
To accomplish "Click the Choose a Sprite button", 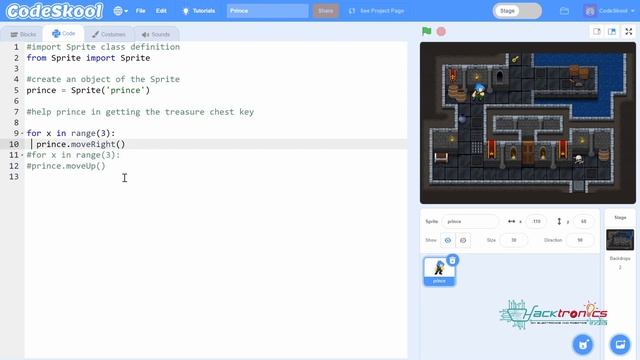I will tap(583, 344).
